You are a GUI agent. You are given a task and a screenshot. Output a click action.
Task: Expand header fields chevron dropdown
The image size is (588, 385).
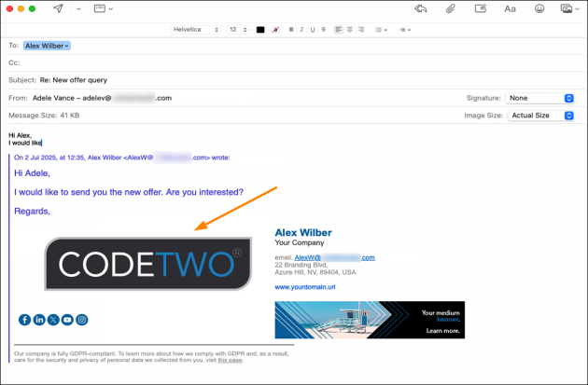111,9
